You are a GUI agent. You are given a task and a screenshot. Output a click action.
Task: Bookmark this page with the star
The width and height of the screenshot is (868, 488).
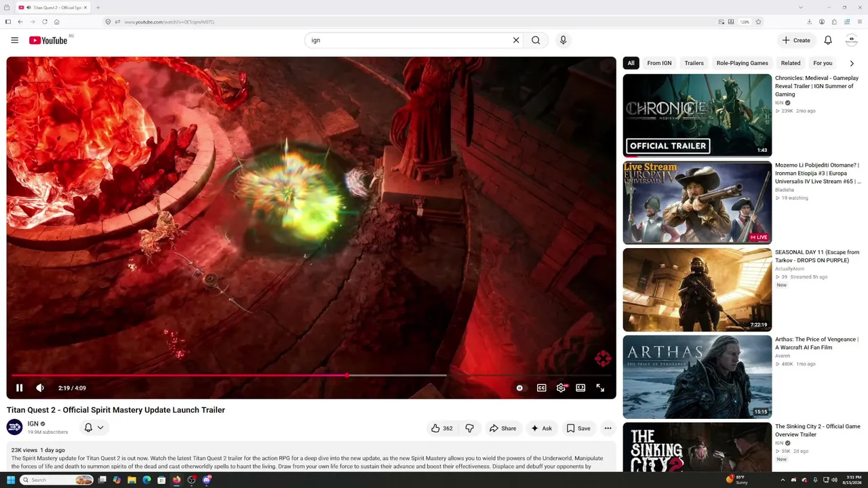click(758, 22)
